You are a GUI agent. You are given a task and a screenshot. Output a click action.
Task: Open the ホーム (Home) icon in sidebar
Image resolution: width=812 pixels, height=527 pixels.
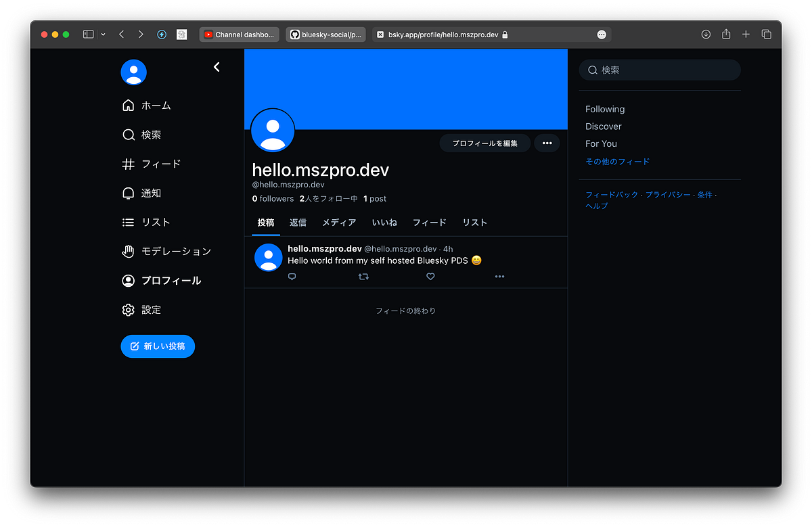(x=128, y=106)
